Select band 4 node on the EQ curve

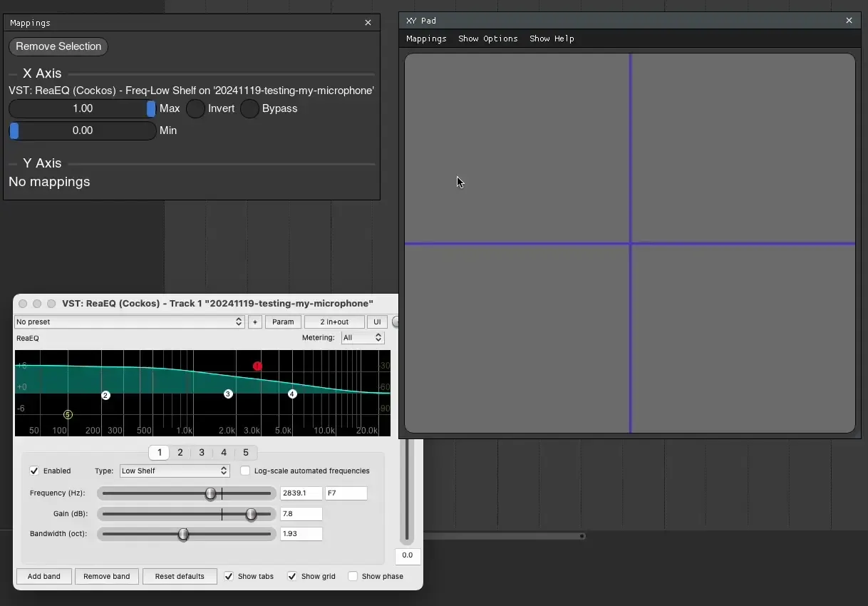292,394
